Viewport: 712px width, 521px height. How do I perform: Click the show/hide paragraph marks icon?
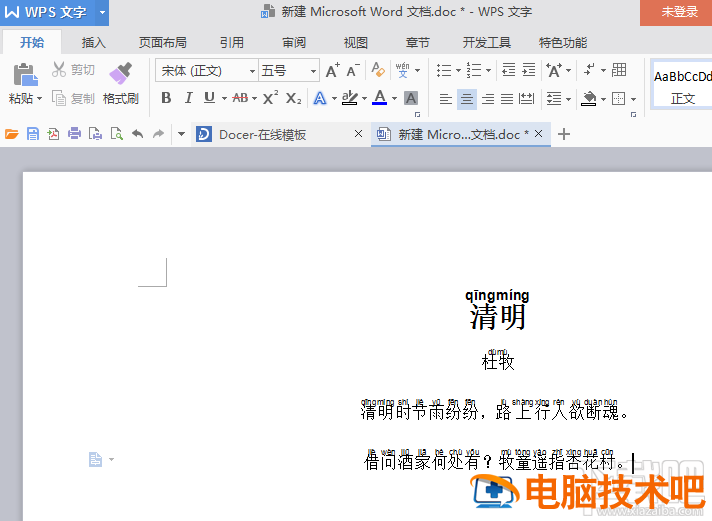tap(589, 70)
